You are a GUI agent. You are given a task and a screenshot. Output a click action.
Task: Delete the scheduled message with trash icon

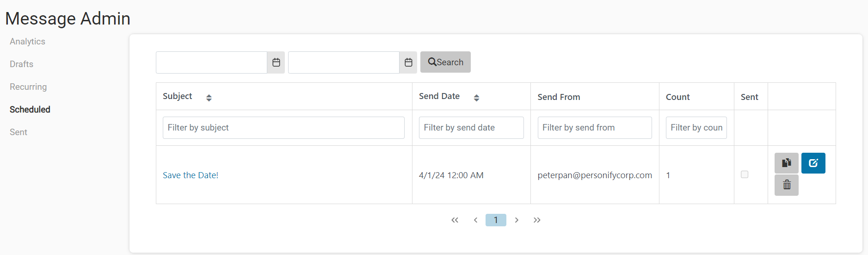pos(787,185)
